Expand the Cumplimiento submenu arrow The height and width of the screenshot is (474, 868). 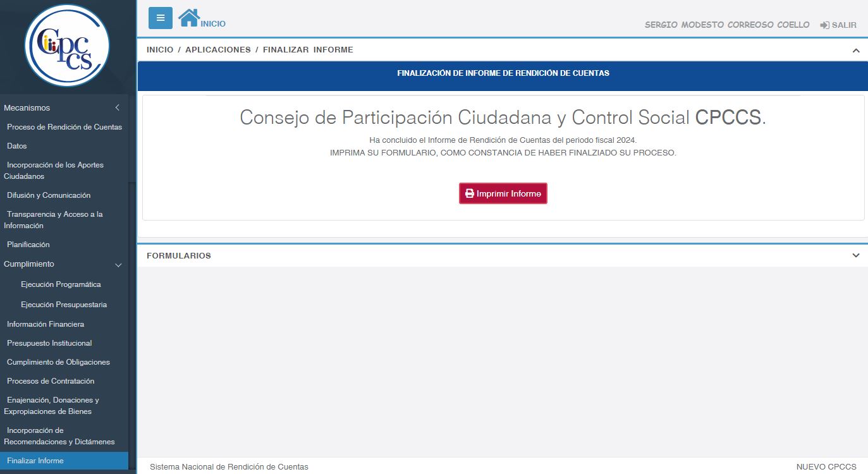point(118,265)
